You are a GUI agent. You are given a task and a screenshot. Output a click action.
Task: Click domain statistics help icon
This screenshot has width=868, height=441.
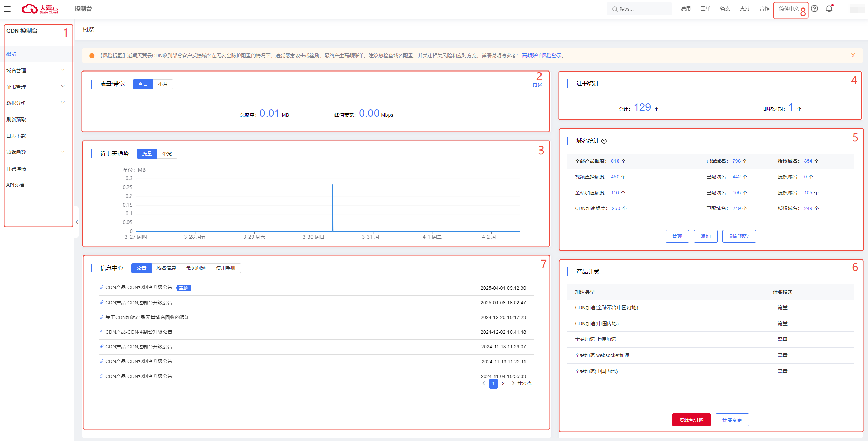[x=604, y=141]
